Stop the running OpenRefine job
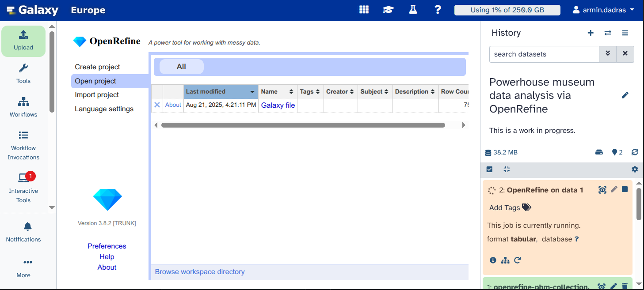644x290 pixels. 625,189
